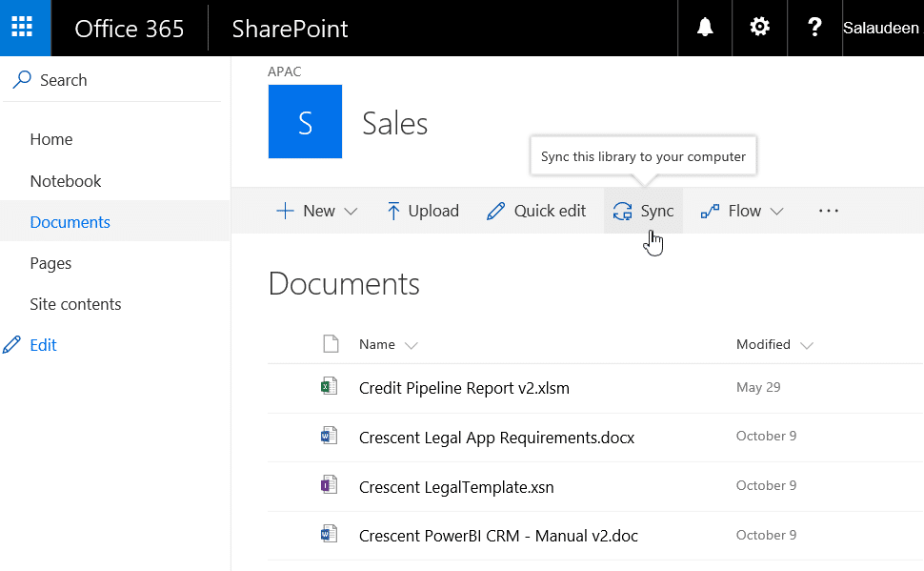Open the help question mark icon

(x=814, y=28)
